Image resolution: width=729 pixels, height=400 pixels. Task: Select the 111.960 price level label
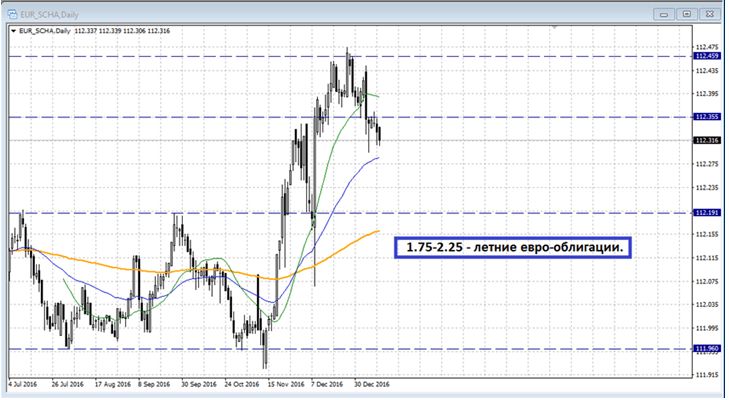tap(706, 349)
